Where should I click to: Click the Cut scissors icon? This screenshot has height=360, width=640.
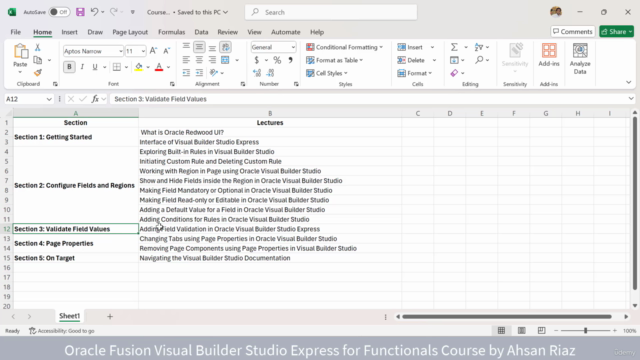tap(38, 47)
